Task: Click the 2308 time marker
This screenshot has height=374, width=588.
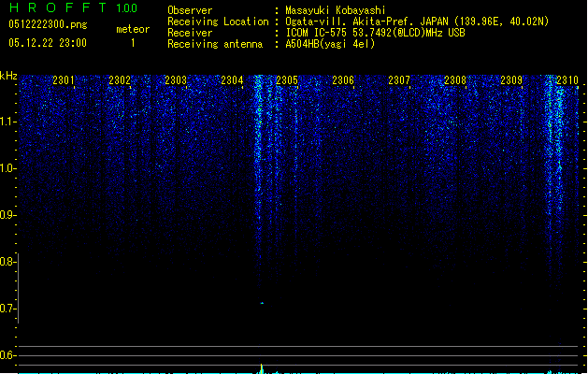Action: (x=455, y=80)
